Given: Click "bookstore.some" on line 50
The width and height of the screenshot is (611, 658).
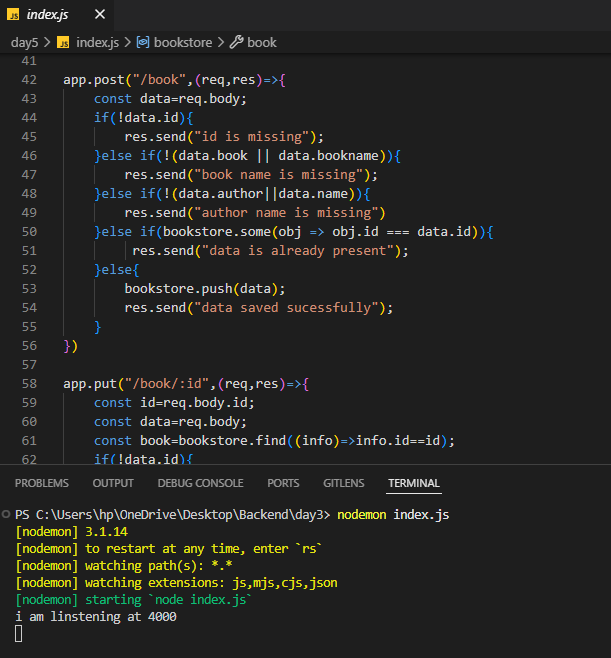Looking at the screenshot, I should click(217, 232).
